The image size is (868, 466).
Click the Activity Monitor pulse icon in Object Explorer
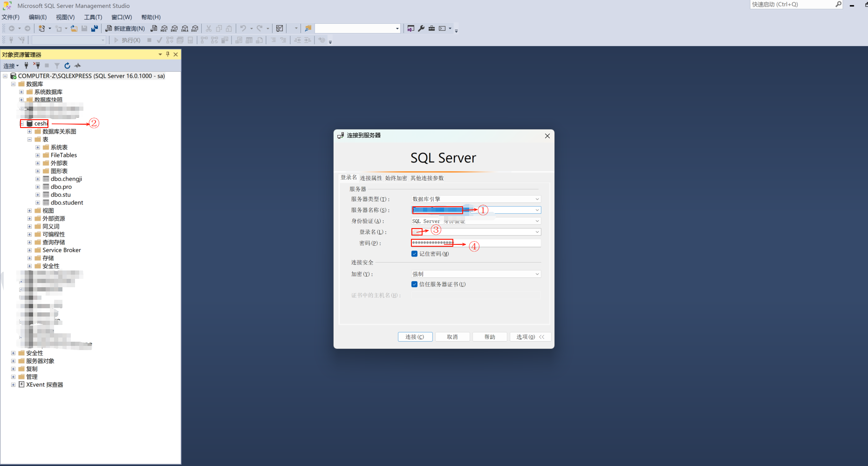tap(77, 66)
